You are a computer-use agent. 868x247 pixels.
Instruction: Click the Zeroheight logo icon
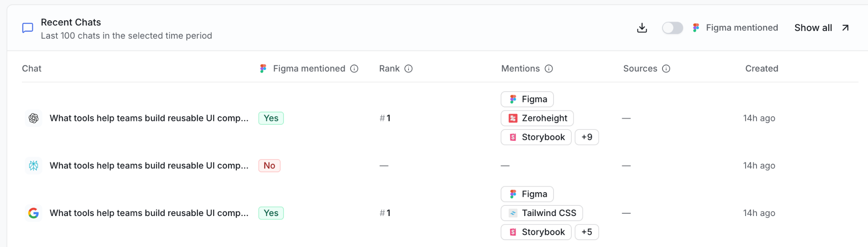pyautogui.click(x=513, y=118)
